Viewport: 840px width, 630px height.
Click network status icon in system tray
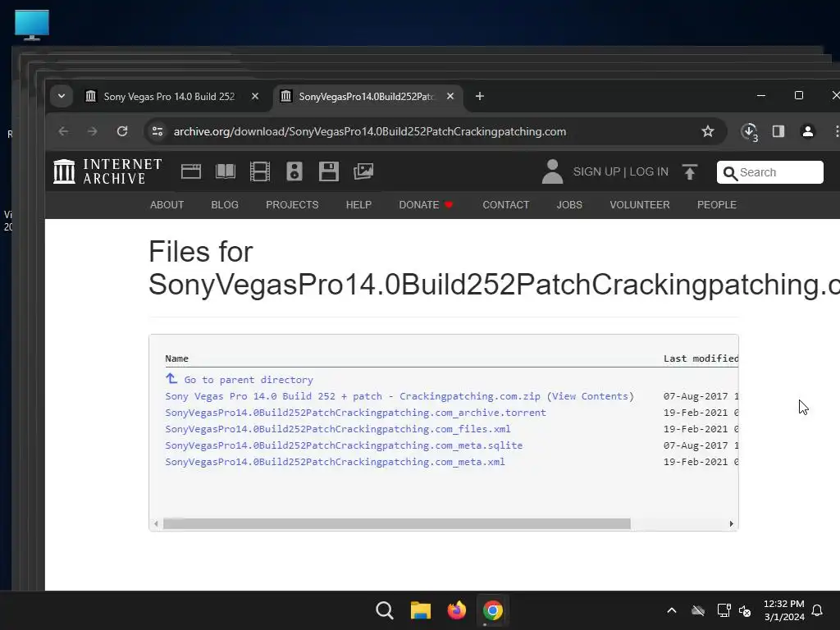724,610
